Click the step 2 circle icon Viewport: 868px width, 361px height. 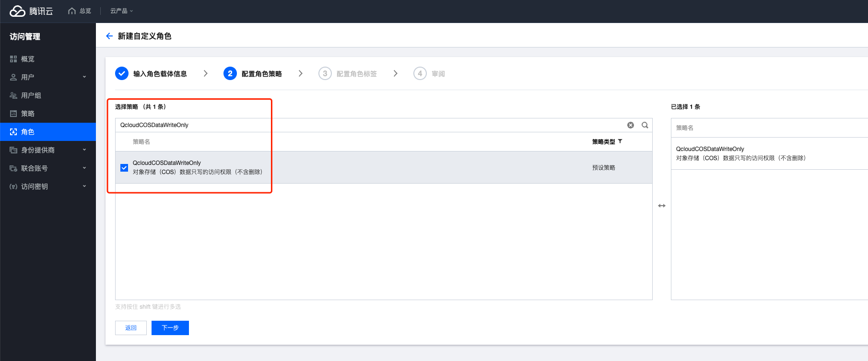230,73
